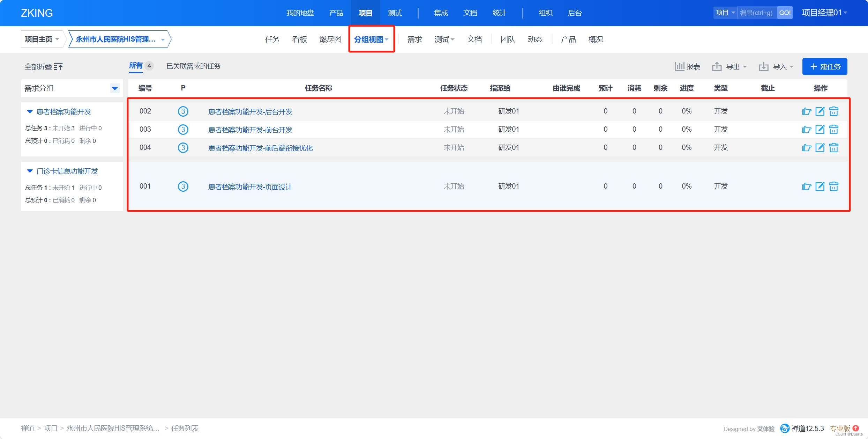
Task: Click the ZKING logo
Action: [37, 13]
